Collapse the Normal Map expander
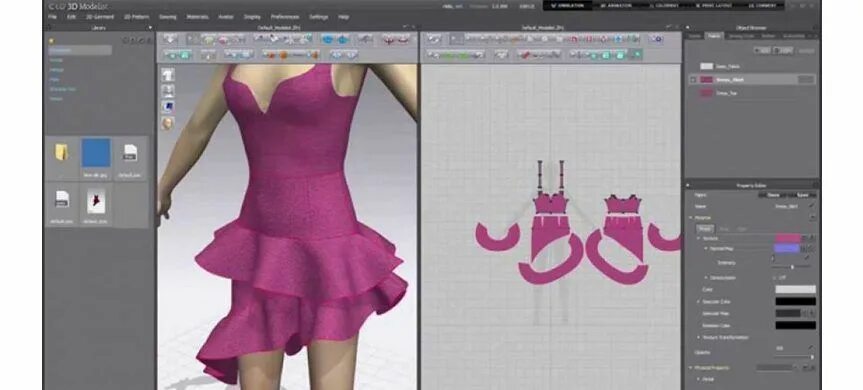 [x=706, y=249]
